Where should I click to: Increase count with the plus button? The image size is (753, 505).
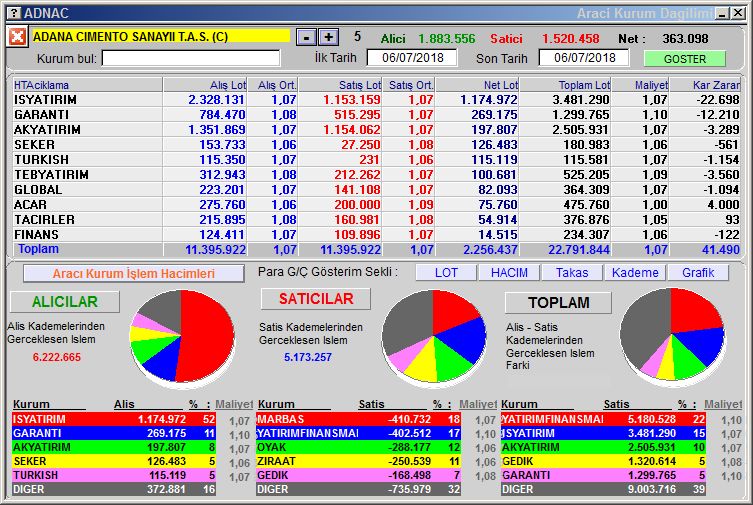328,37
